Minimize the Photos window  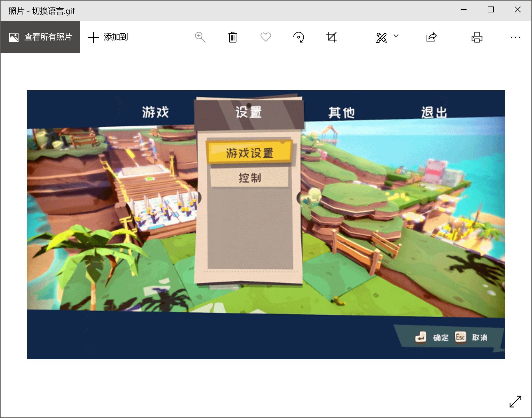click(464, 10)
